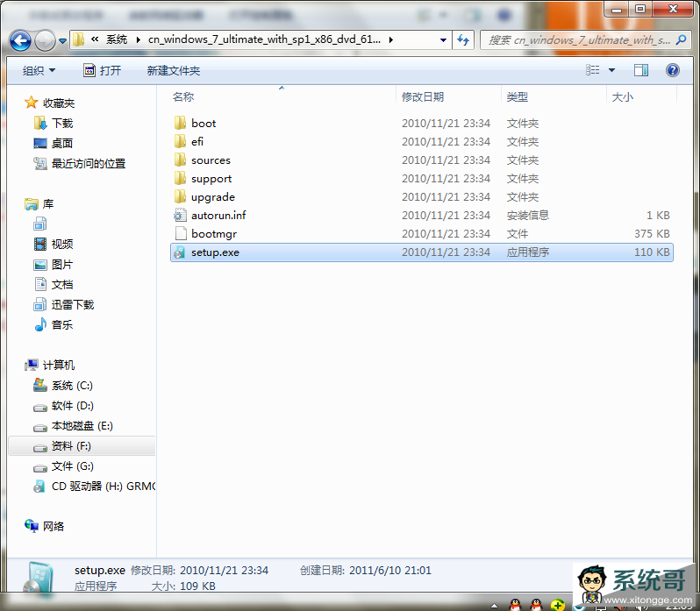Refresh the folder with the refresh icon

[463, 40]
